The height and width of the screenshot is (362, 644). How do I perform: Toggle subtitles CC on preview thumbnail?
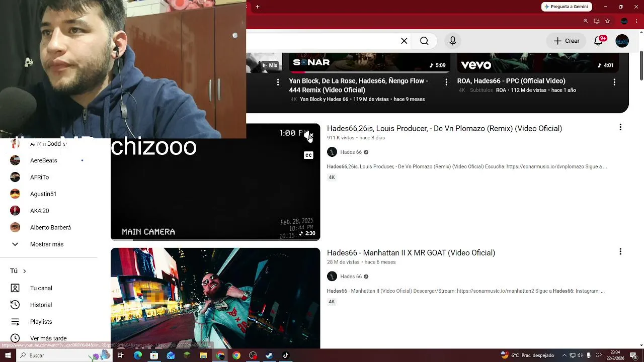pos(308,155)
